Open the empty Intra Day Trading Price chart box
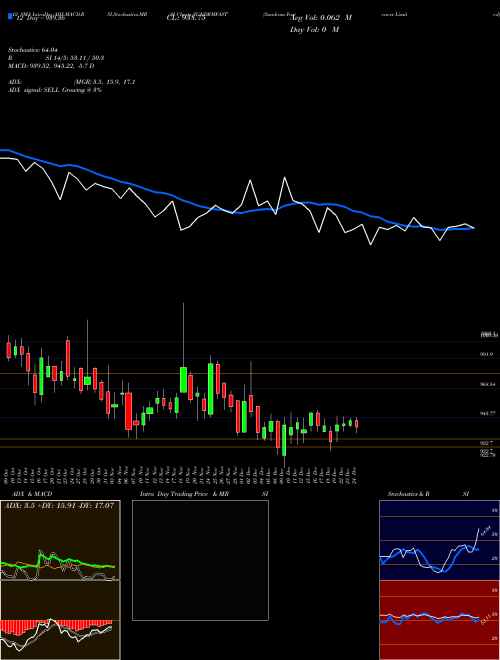500x660 pixels. click(x=200, y=560)
